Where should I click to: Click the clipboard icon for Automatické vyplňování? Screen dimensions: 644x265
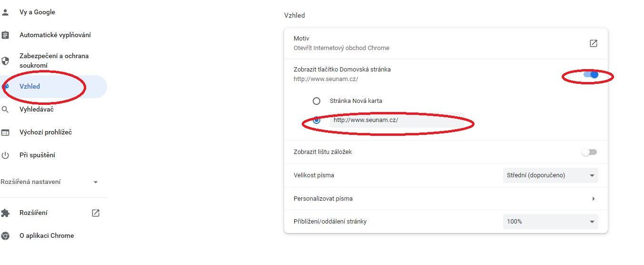5,35
